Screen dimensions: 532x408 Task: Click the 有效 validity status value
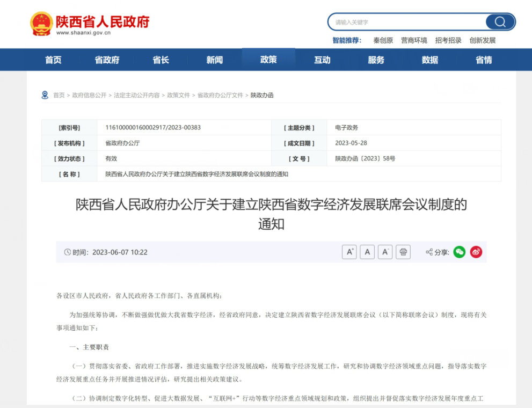(111, 159)
